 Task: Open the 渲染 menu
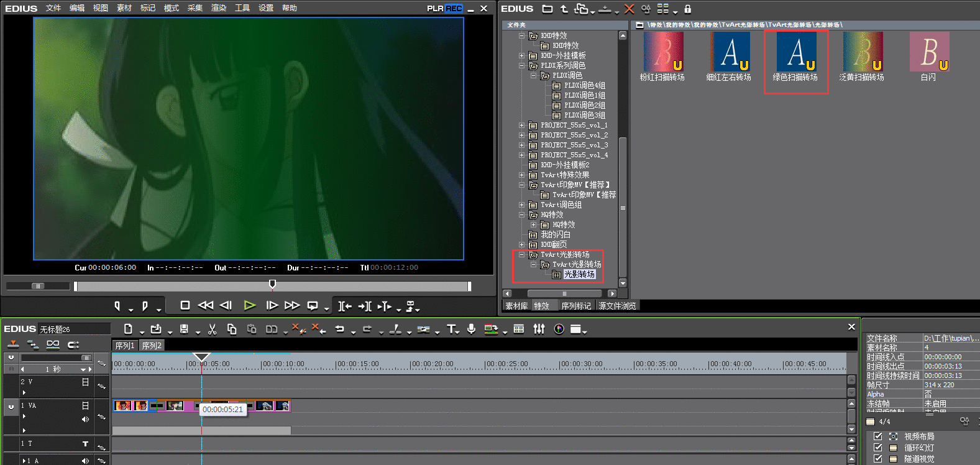(219, 8)
